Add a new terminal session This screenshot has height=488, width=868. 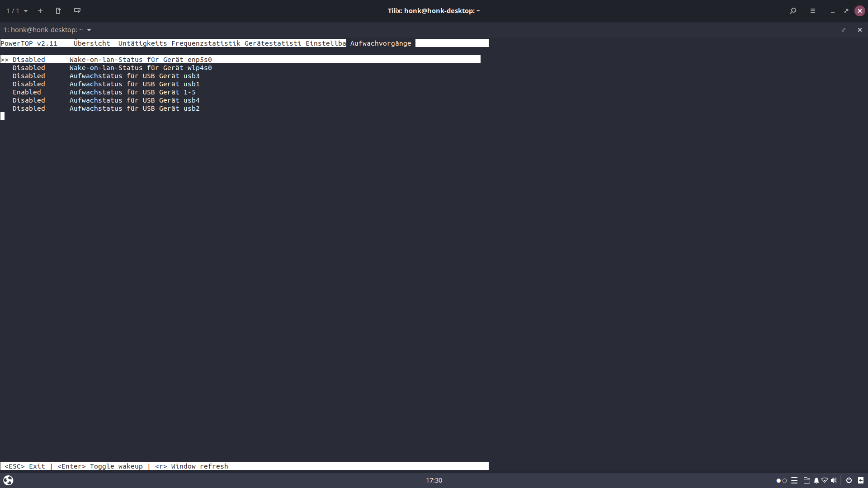point(40,11)
